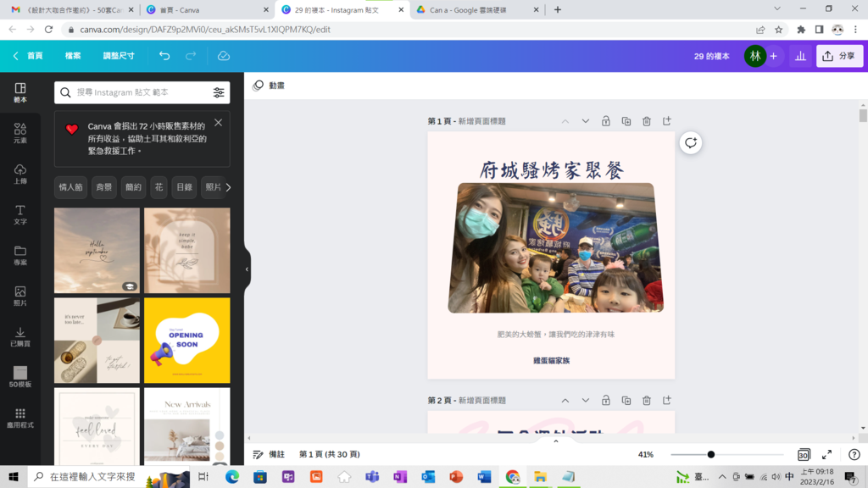Image resolution: width=868 pixels, height=488 pixels.
Task: Open the 應用程式 apps sidebar panel
Action: point(20,418)
